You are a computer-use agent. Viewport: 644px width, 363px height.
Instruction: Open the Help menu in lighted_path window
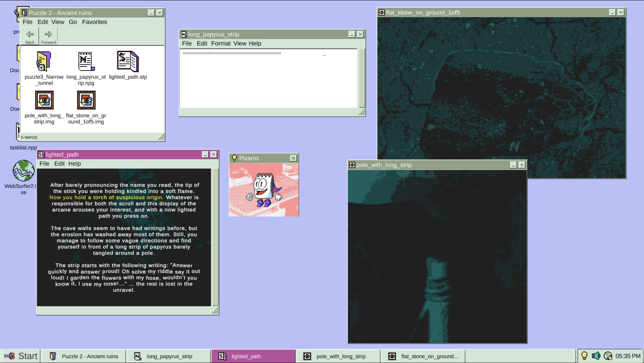click(x=75, y=164)
